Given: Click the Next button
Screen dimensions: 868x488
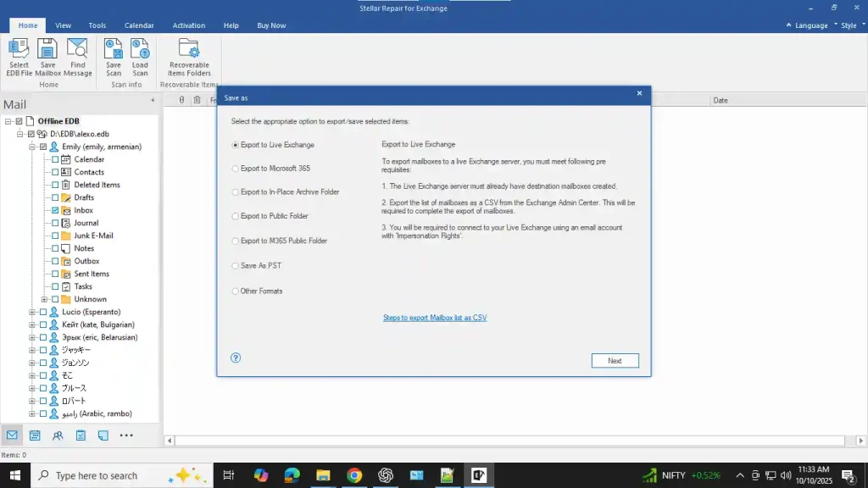Looking at the screenshot, I should tap(615, 361).
